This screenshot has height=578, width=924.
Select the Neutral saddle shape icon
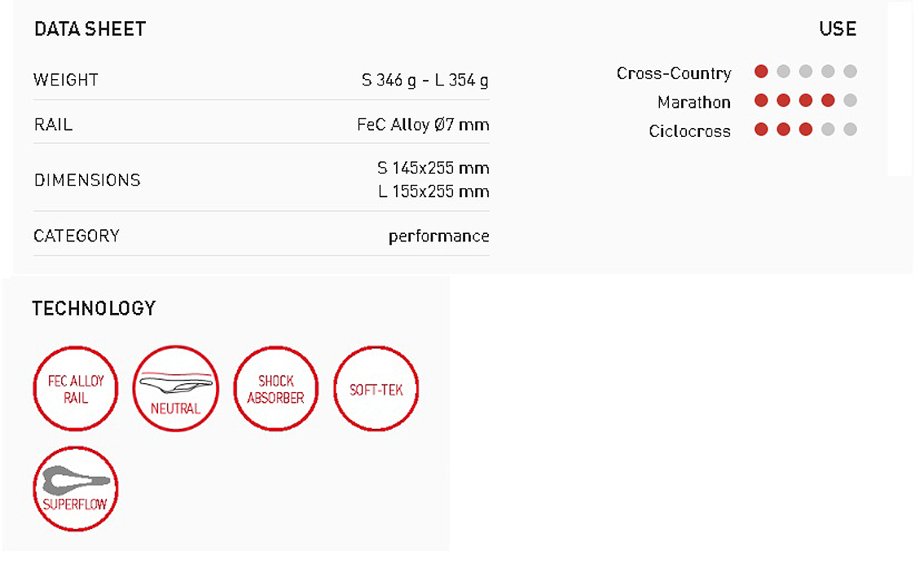pos(176,389)
